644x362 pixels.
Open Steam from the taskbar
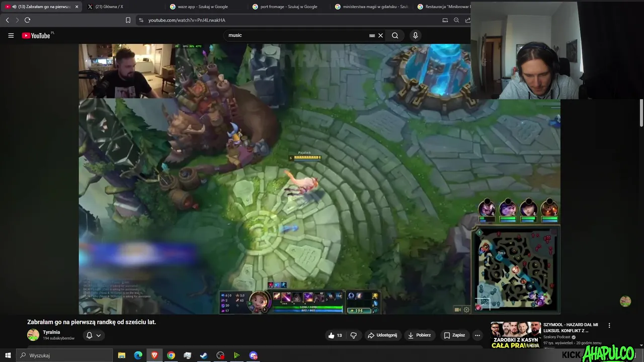pos(204,355)
